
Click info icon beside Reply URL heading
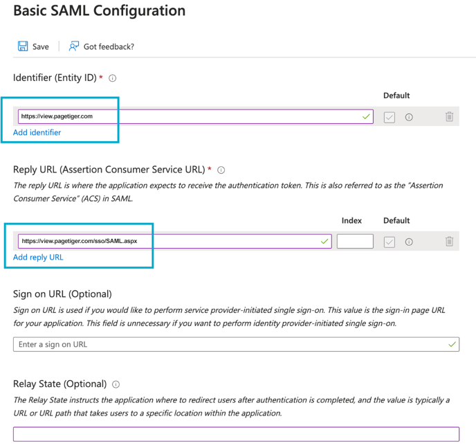coord(221,170)
